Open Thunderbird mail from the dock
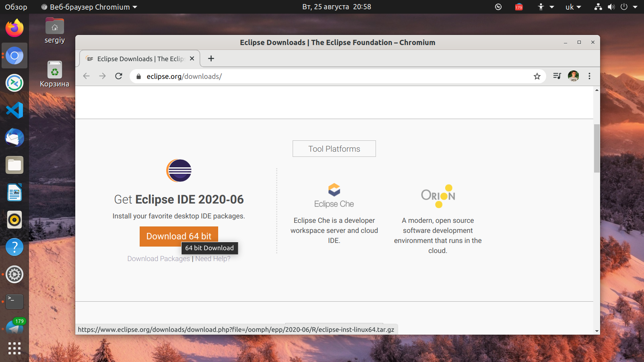The height and width of the screenshot is (362, 644). (x=14, y=138)
